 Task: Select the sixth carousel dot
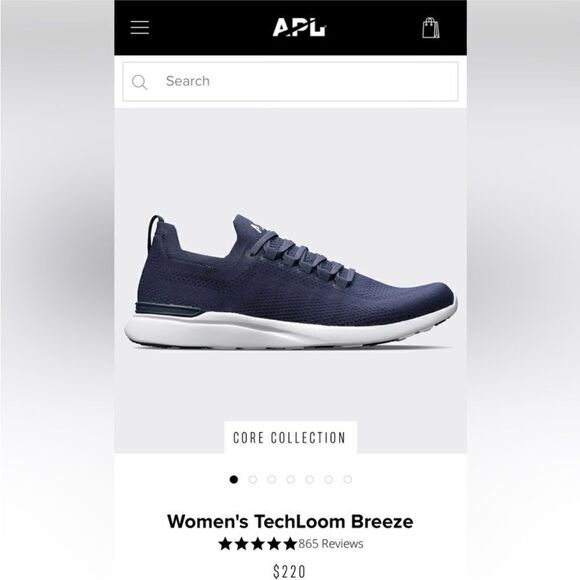click(x=329, y=479)
